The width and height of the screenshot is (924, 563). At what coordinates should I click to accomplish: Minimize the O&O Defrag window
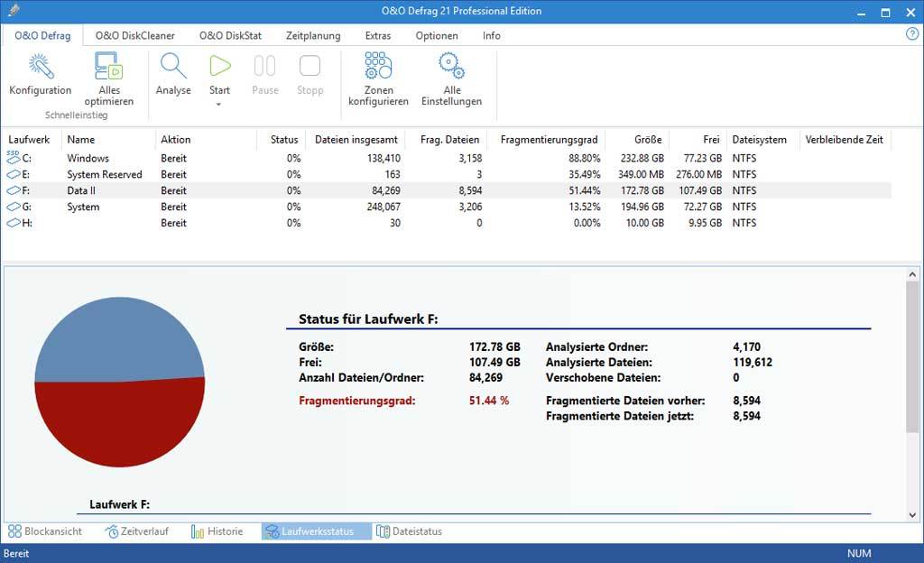(861, 12)
